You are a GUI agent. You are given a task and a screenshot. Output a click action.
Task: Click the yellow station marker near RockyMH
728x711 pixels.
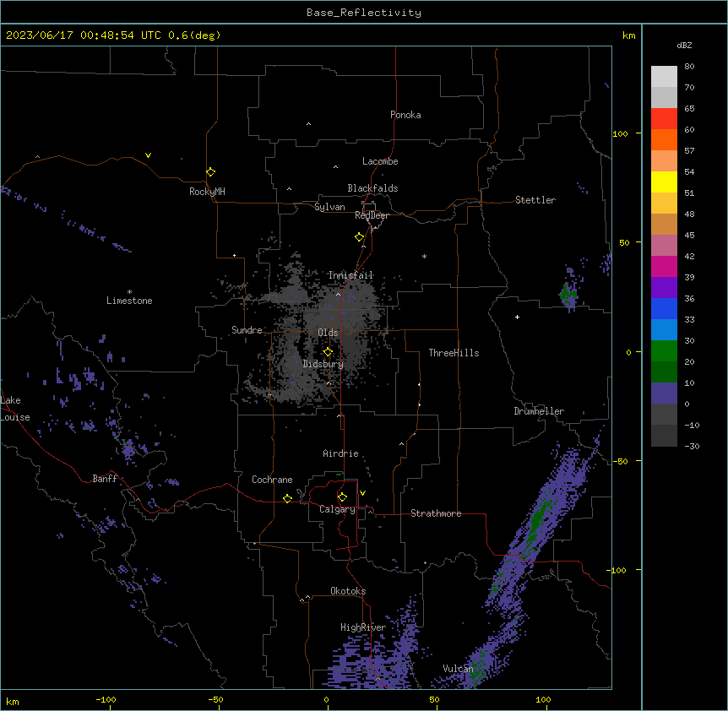click(210, 172)
